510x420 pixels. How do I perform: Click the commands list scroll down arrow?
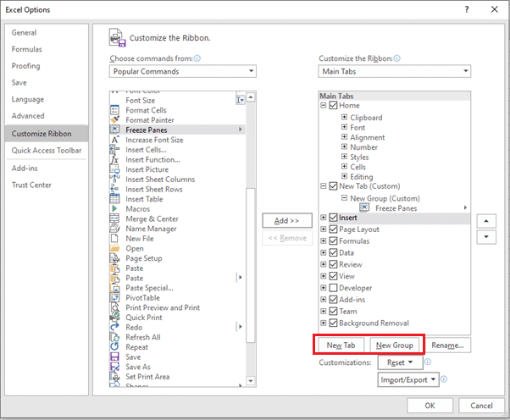point(251,381)
